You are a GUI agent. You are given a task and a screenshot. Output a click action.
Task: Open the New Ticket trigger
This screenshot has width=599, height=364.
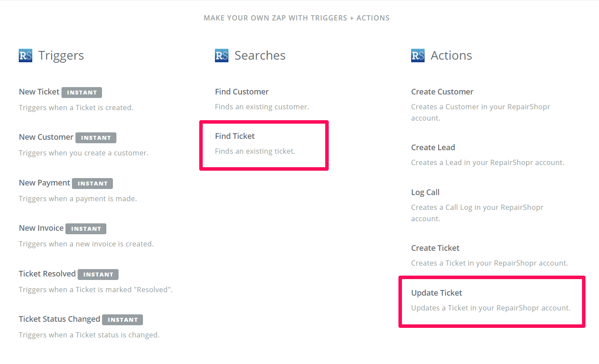point(39,92)
